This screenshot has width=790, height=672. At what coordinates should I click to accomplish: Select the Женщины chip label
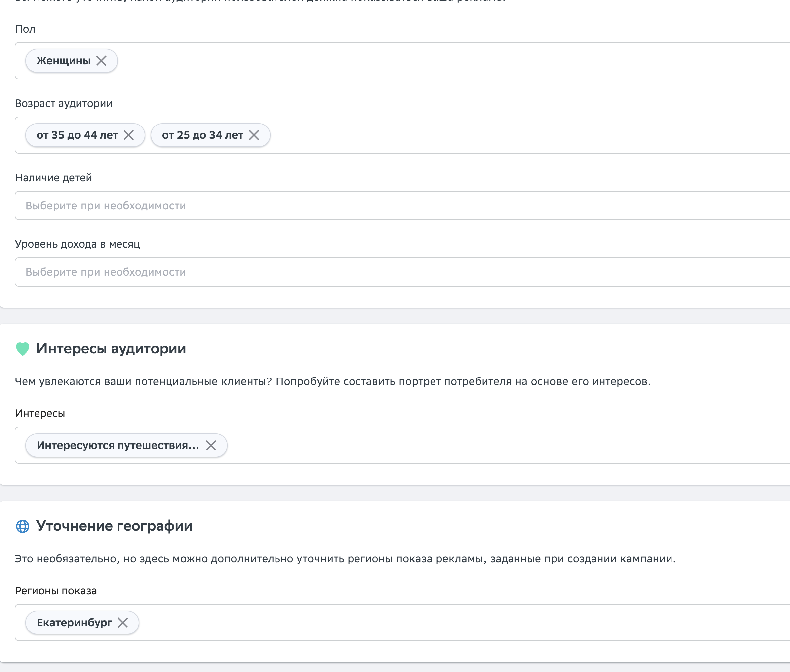pyautogui.click(x=63, y=61)
